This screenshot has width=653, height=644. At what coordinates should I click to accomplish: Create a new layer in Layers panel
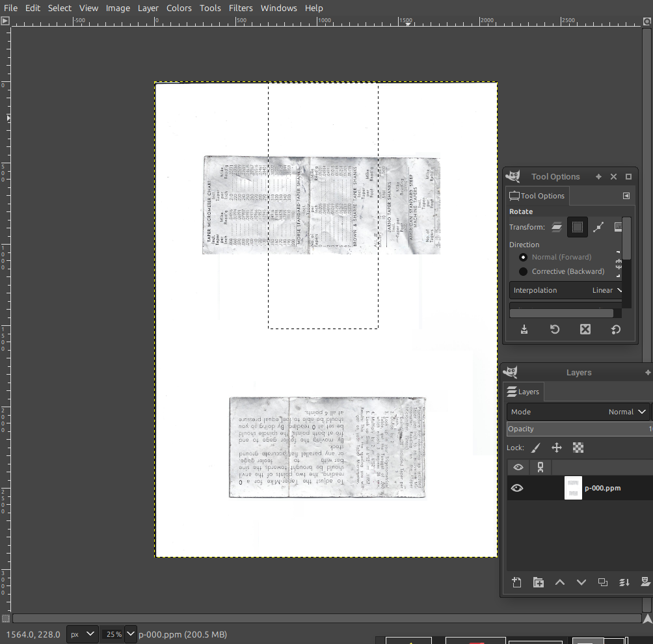[516, 582]
